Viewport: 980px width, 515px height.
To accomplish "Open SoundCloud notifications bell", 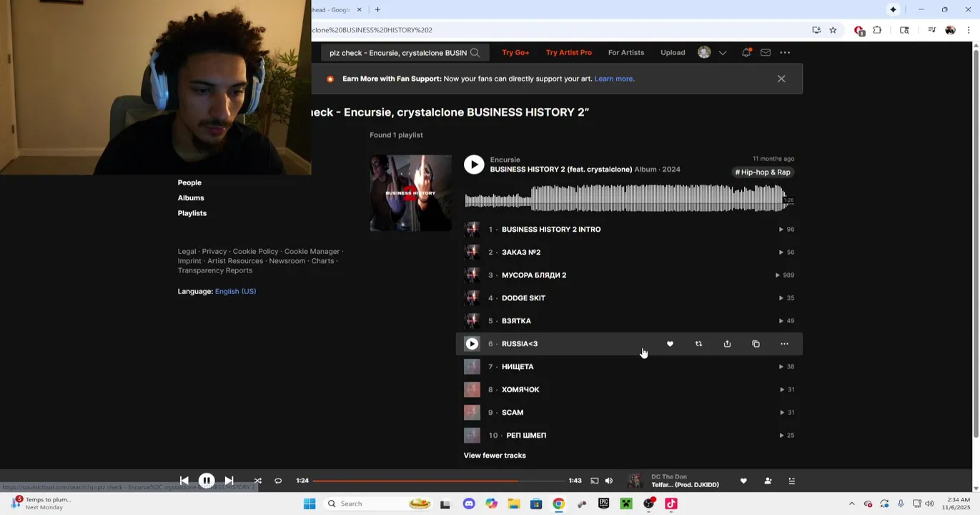I will pyautogui.click(x=746, y=52).
